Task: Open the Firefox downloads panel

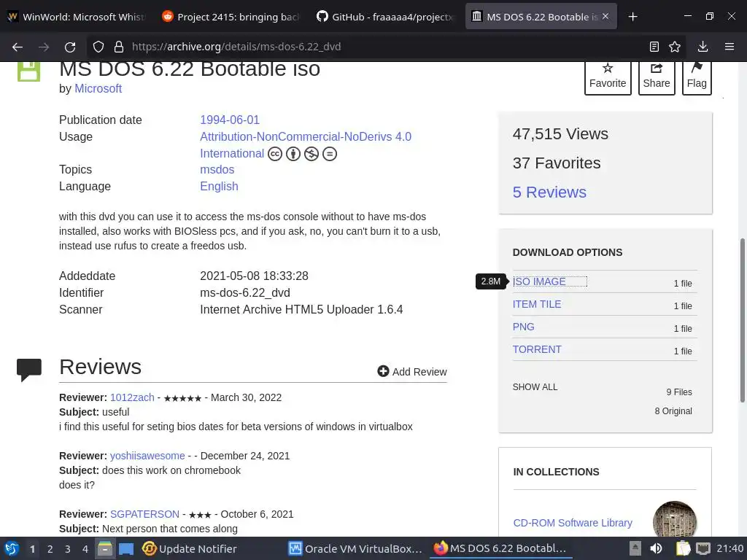Action: 703,47
